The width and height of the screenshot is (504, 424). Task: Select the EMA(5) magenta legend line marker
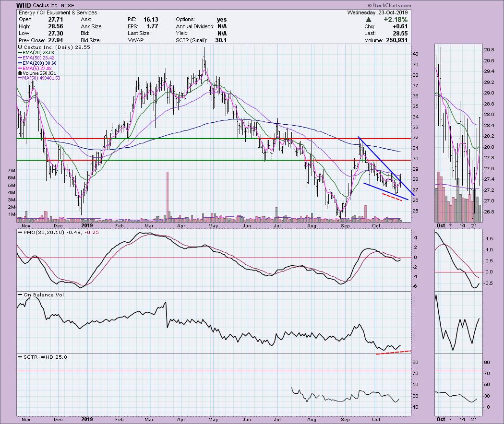point(20,69)
